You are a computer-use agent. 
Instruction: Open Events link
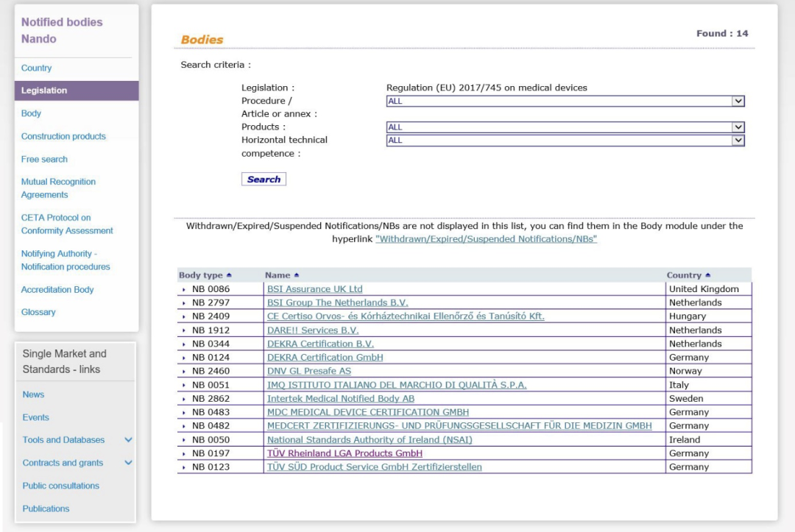coord(35,417)
